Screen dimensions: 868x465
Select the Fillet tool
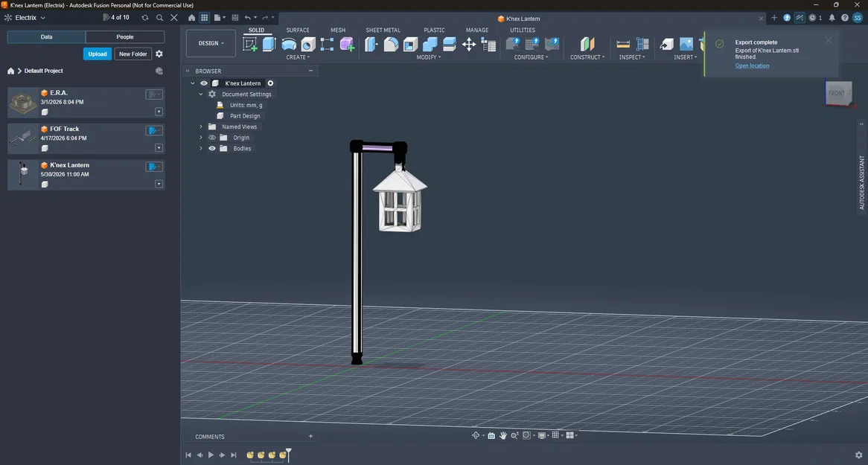click(391, 45)
